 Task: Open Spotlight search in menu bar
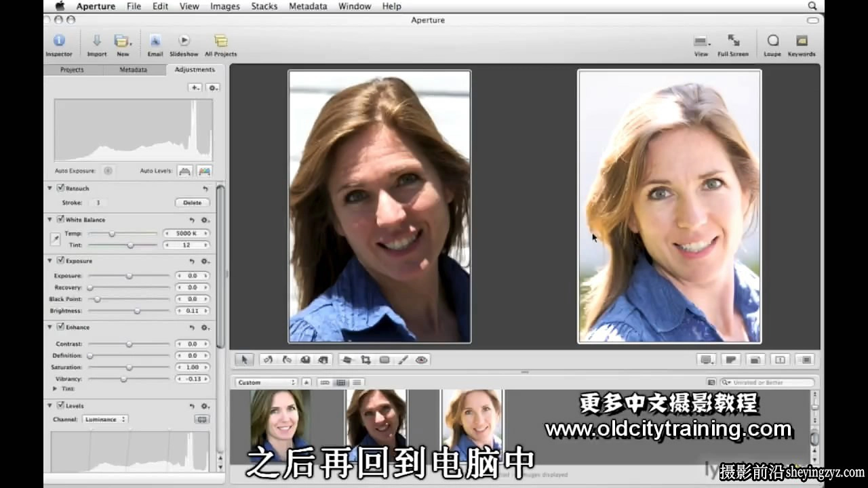click(x=812, y=6)
